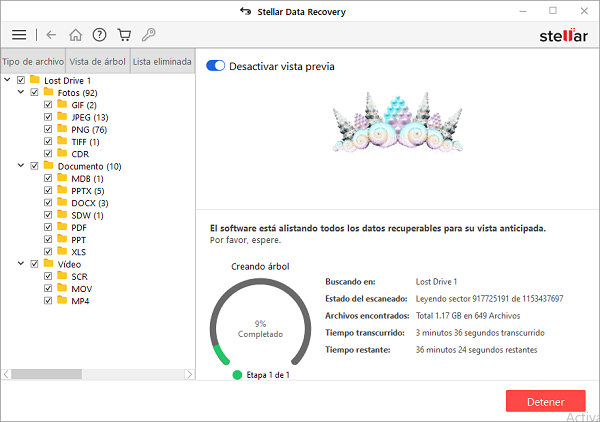Click the circular scan progress gauge

260,324
